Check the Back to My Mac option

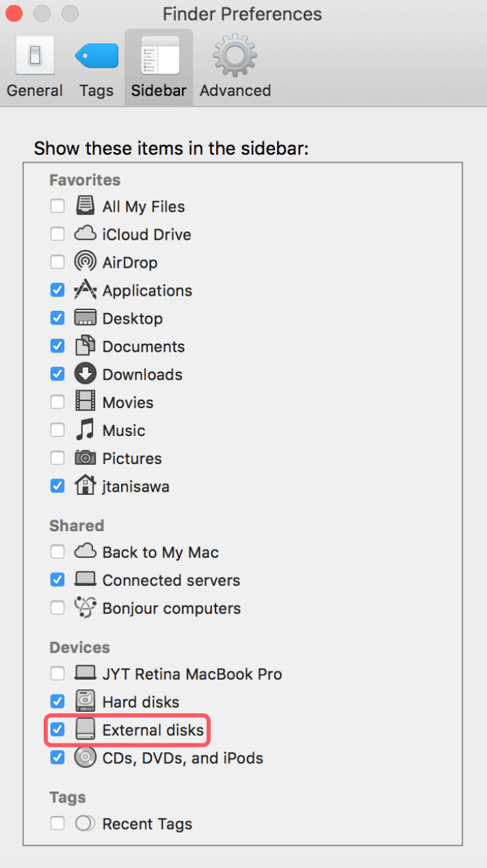[x=57, y=552]
